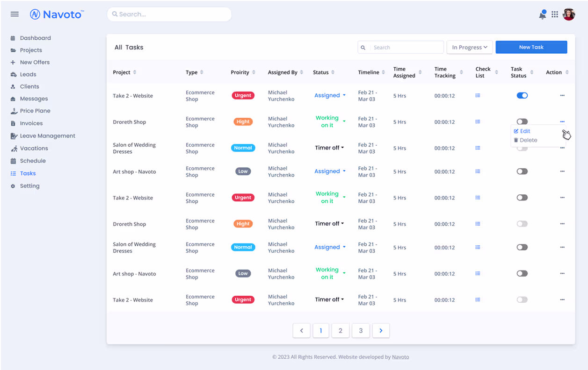Open action dots for Art shop - Navoto Assigned row
This screenshot has width=588, height=370.
click(562, 171)
